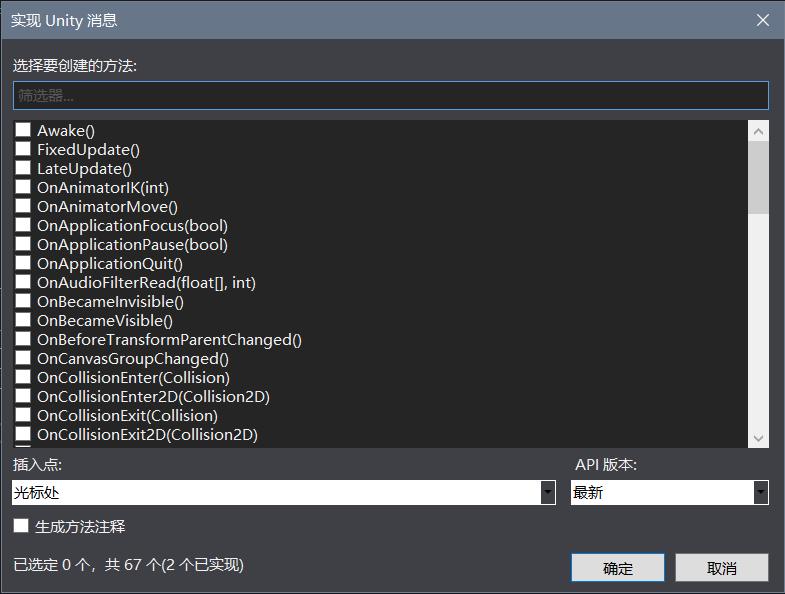785x594 pixels.
Task: Close the 实现 Unity 消息 dialog
Action: coord(762,20)
